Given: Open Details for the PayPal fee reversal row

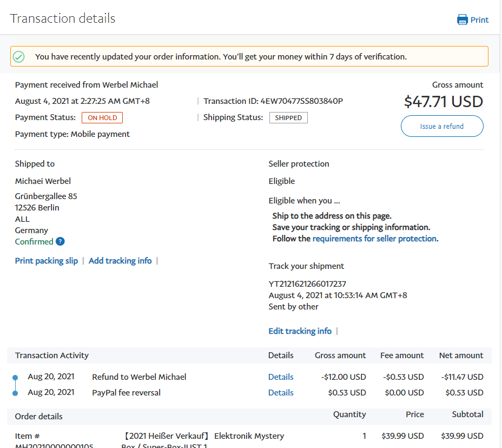Looking at the screenshot, I should (281, 393).
